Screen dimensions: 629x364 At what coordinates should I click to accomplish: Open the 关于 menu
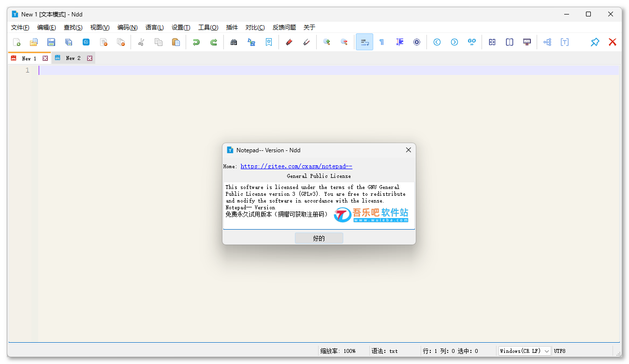click(309, 28)
